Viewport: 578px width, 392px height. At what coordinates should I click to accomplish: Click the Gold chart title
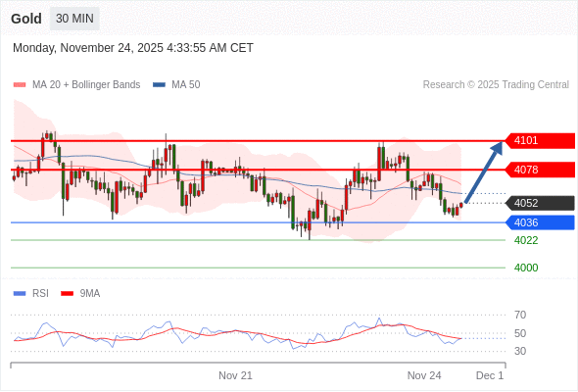click(x=26, y=19)
